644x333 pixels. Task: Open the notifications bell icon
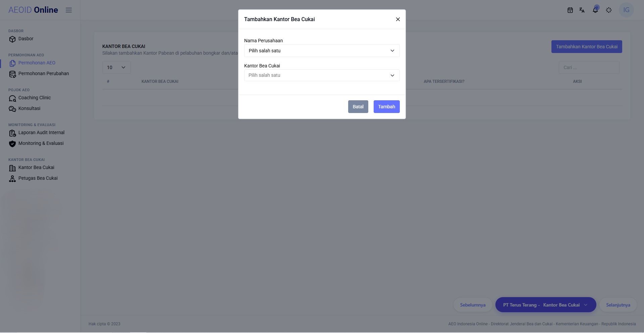pos(595,10)
